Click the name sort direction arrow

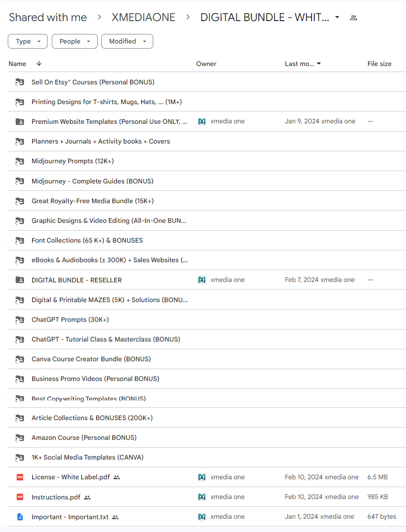[x=39, y=64]
